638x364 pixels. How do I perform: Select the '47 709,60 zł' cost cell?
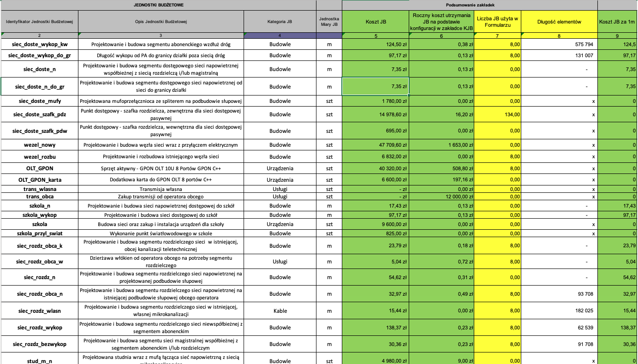tap(376, 145)
